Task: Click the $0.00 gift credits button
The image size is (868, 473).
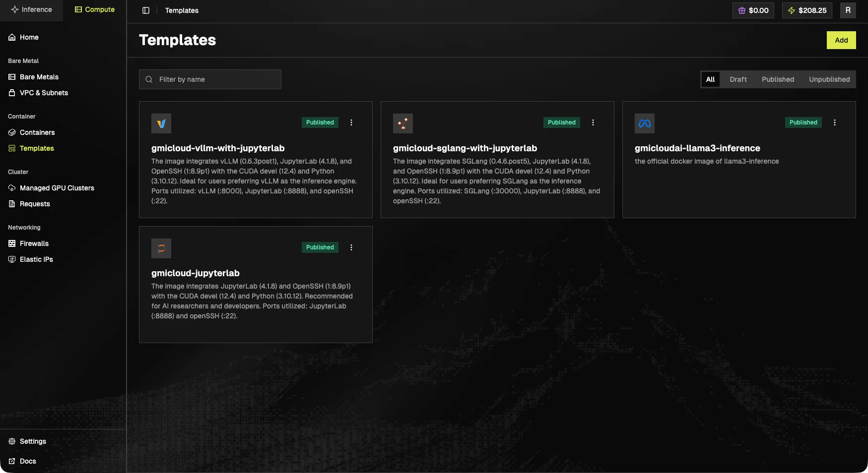Action: (x=753, y=10)
